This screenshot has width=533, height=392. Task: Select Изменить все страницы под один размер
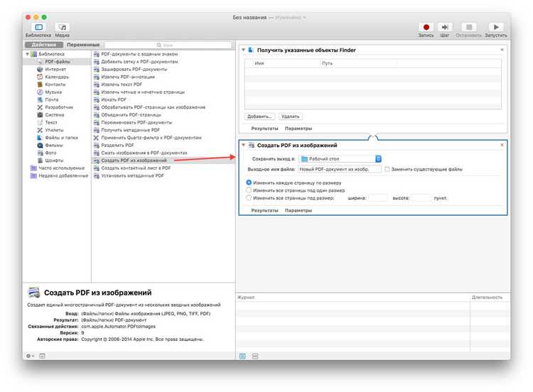249,190
